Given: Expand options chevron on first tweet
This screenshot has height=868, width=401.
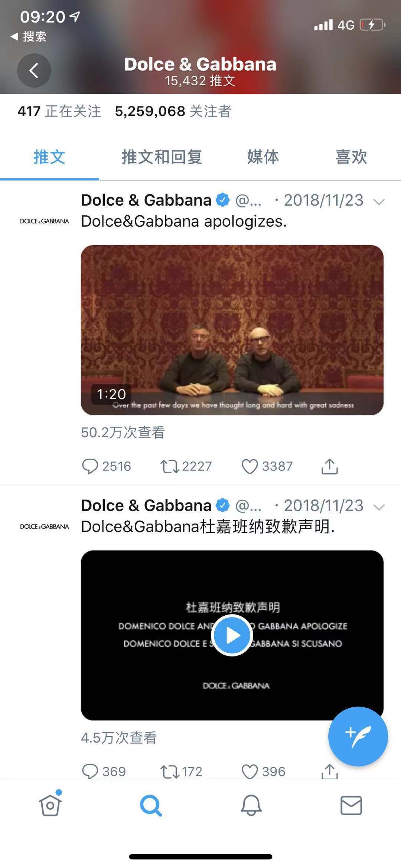Looking at the screenshot, I should coord(379,202).
